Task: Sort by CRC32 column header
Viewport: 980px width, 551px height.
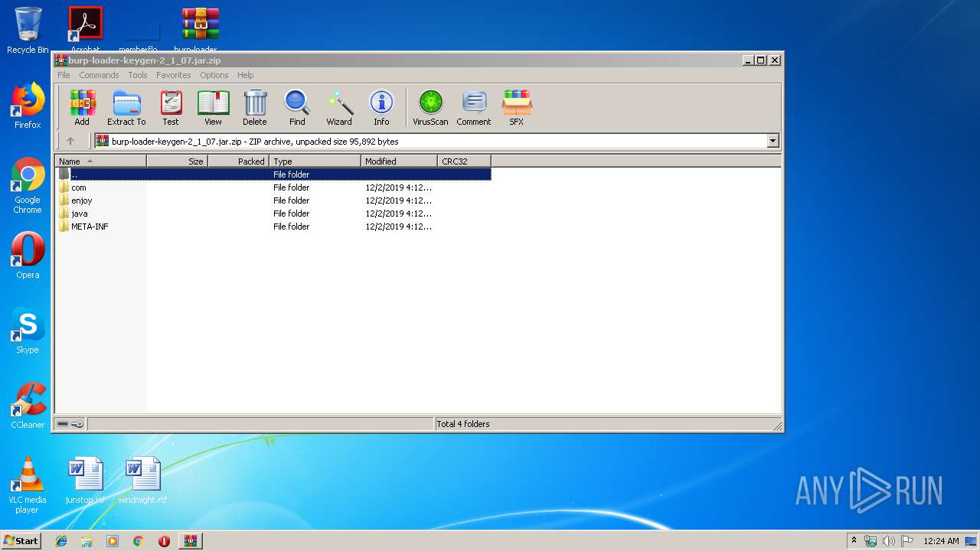Action: (x=464, y=161)
